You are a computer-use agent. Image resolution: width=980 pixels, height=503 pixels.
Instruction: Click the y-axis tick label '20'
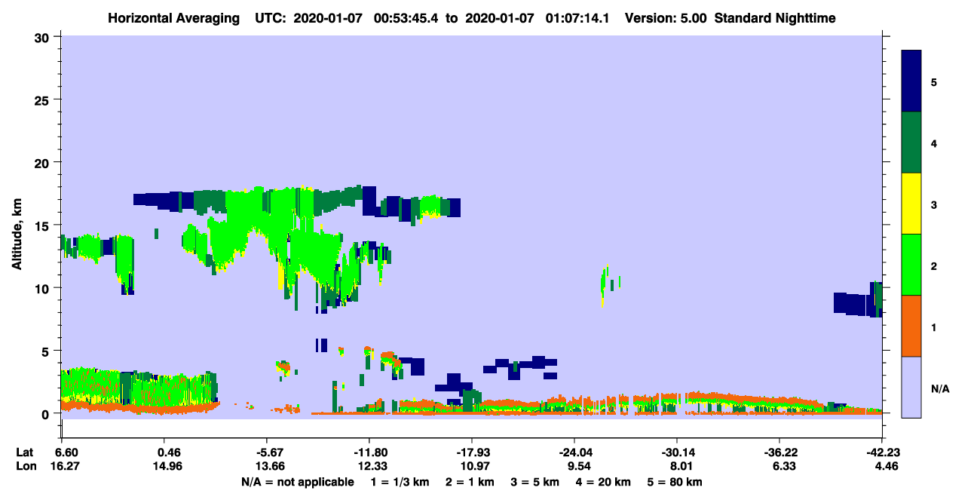click(x=44, y=162)
